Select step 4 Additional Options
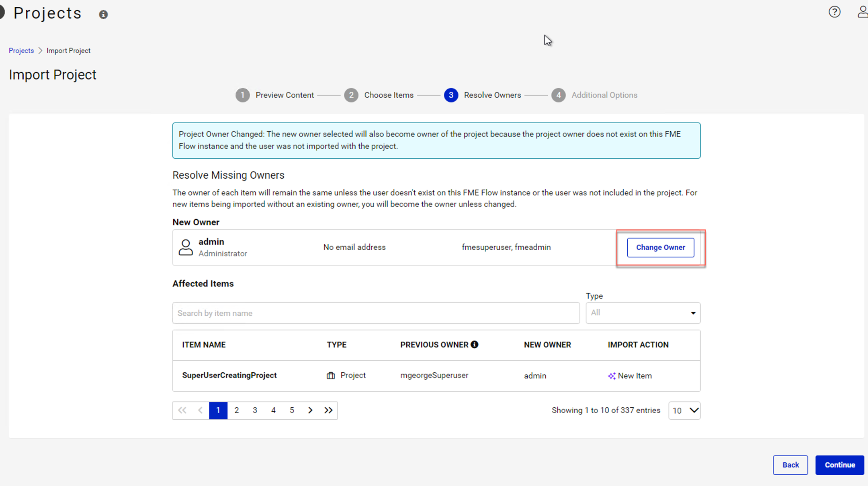 (594, 95)
